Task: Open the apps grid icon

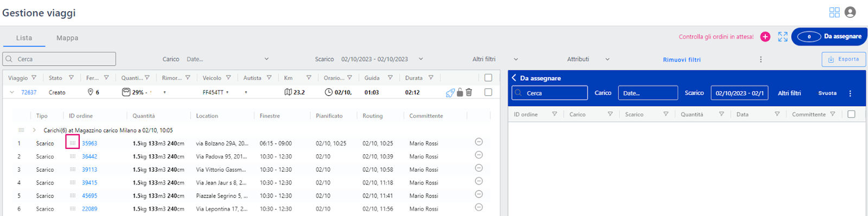Action: (x=834, y=12)
